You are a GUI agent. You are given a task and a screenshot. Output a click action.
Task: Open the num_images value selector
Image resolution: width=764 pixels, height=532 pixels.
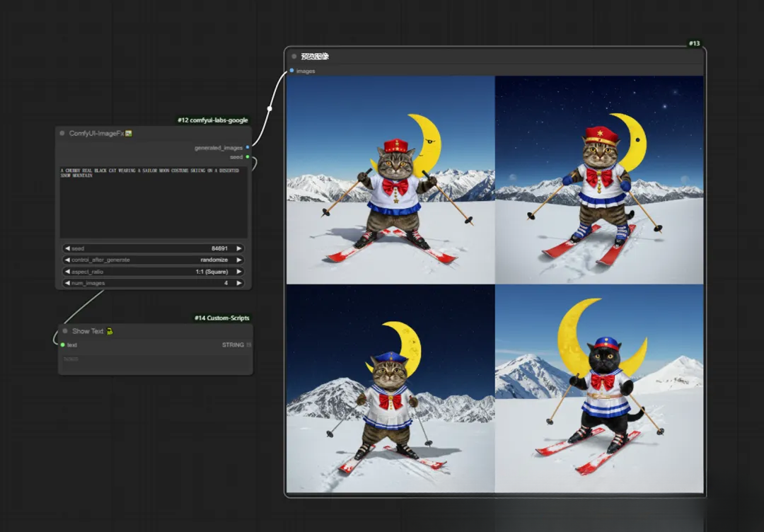tap(154, 282)
